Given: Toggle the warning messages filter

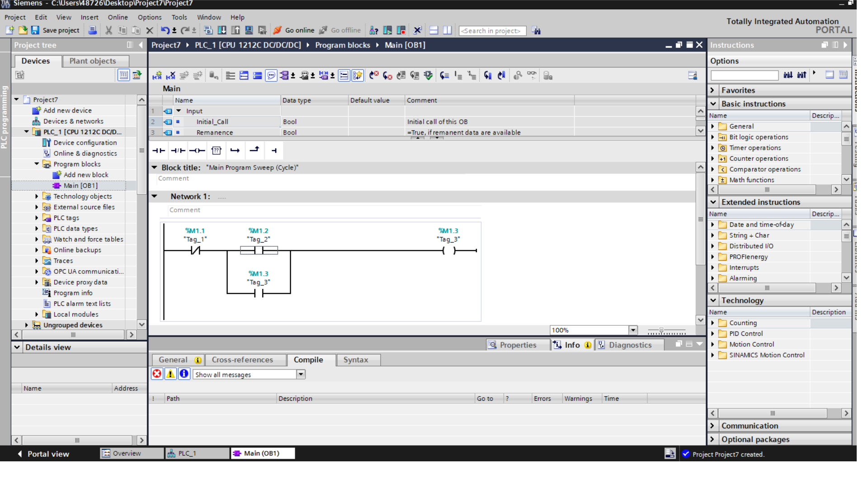Looking at the screenshot, I should pyautogui.click(x=170, y=374).
